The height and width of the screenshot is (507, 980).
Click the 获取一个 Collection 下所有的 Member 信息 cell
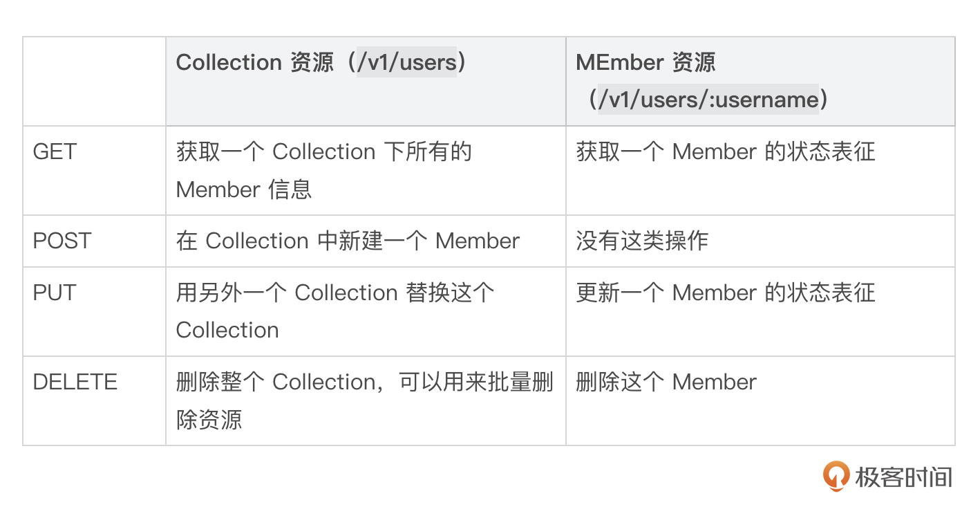[323, 170]
